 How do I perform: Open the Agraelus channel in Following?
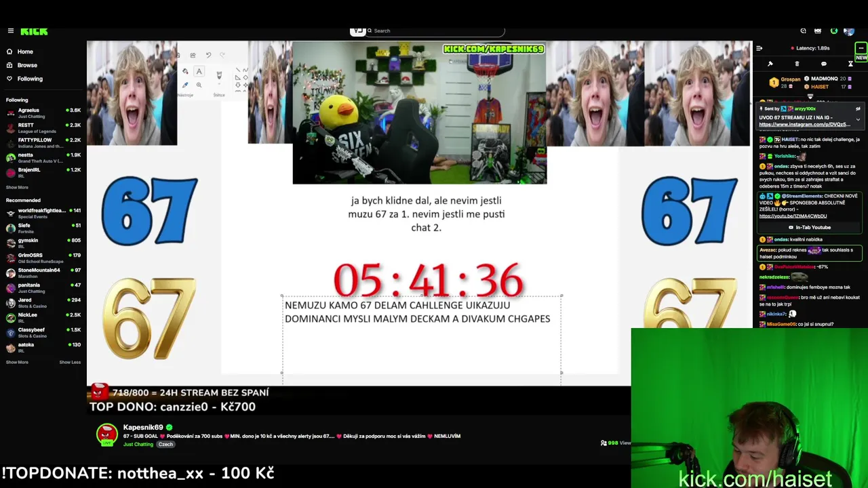tap(43, 113)
